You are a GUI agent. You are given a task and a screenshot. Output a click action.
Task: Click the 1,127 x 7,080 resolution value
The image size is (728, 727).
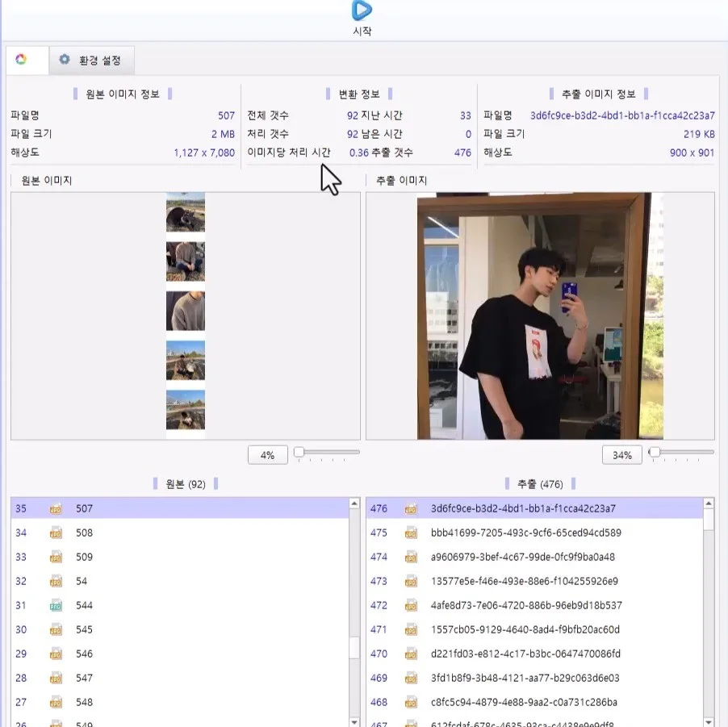[204, 153]
